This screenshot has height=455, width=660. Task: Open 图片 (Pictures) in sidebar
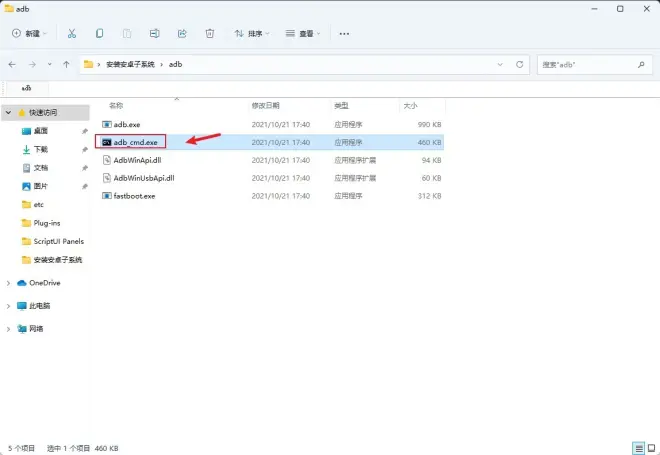click(40, 186)
